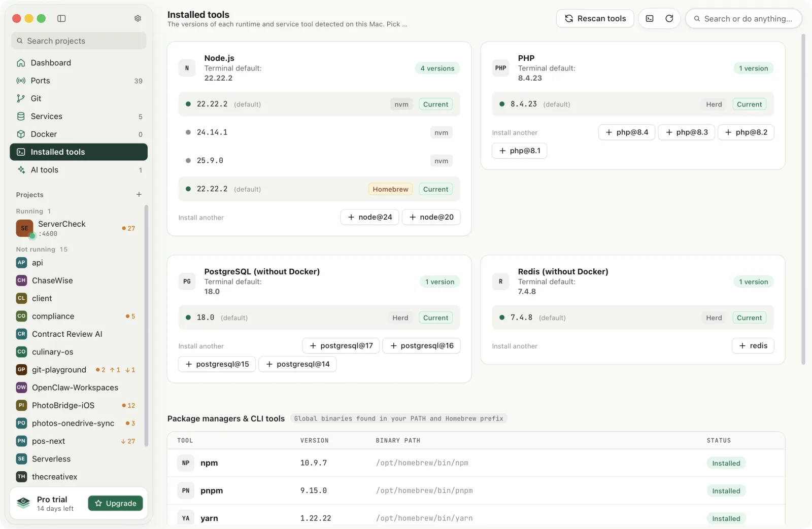Select Node 24.14.1 nvm version row

click(x=319, y=132)
